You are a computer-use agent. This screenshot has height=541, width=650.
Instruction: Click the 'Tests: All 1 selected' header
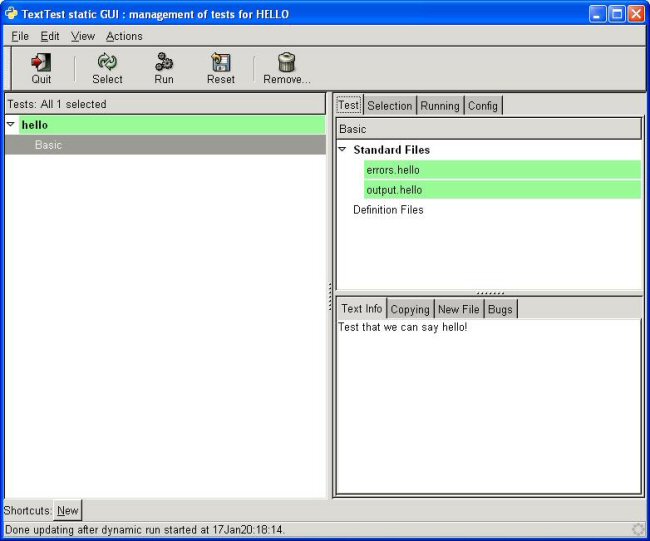click(x=165, y=104)
